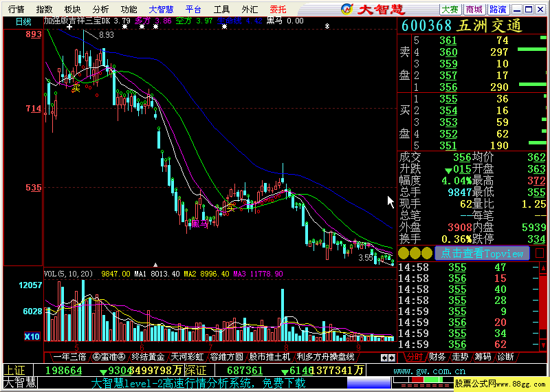Click the 跌停 value 334
The image size is (550, 392).
tap(537, 239)
